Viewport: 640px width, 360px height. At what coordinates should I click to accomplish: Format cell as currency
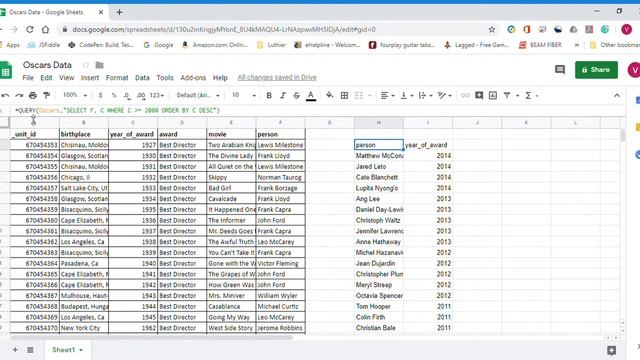pos(100,96)
